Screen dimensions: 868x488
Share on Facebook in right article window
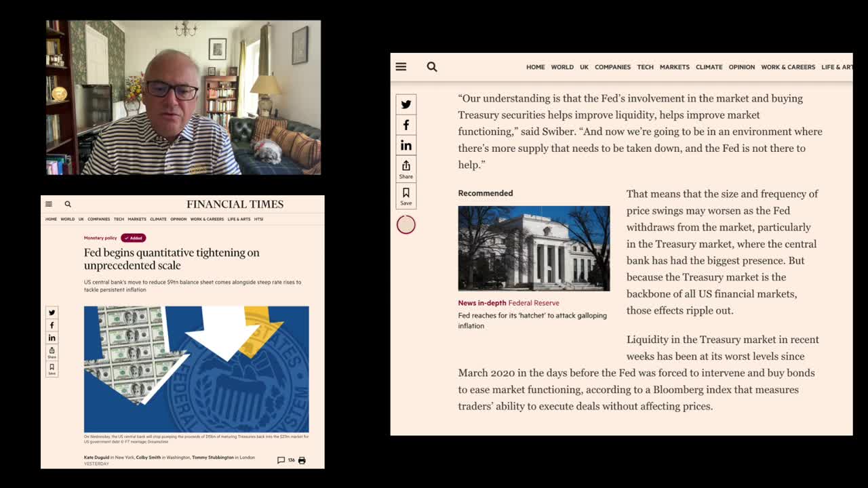pyautogui.click(x=406, y=125)
